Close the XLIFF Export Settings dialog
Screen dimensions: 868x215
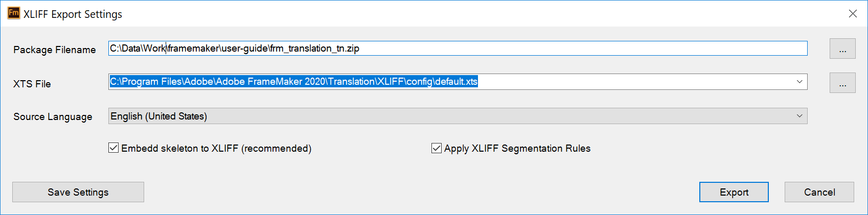853,14
